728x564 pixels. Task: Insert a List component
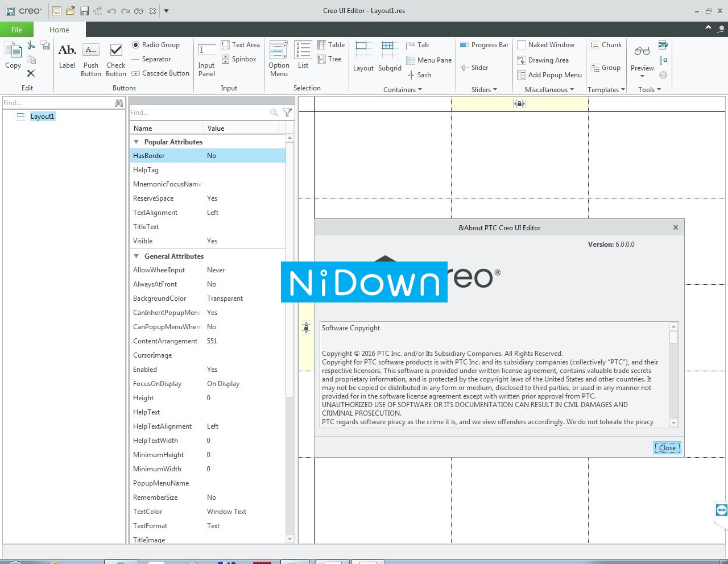click(303, 55)
